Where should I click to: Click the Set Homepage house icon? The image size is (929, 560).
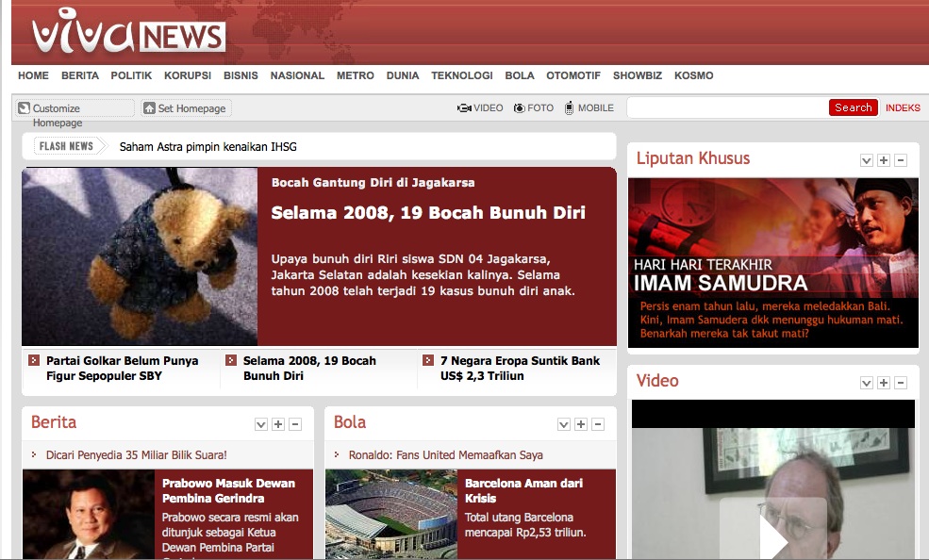click(149, 108)
